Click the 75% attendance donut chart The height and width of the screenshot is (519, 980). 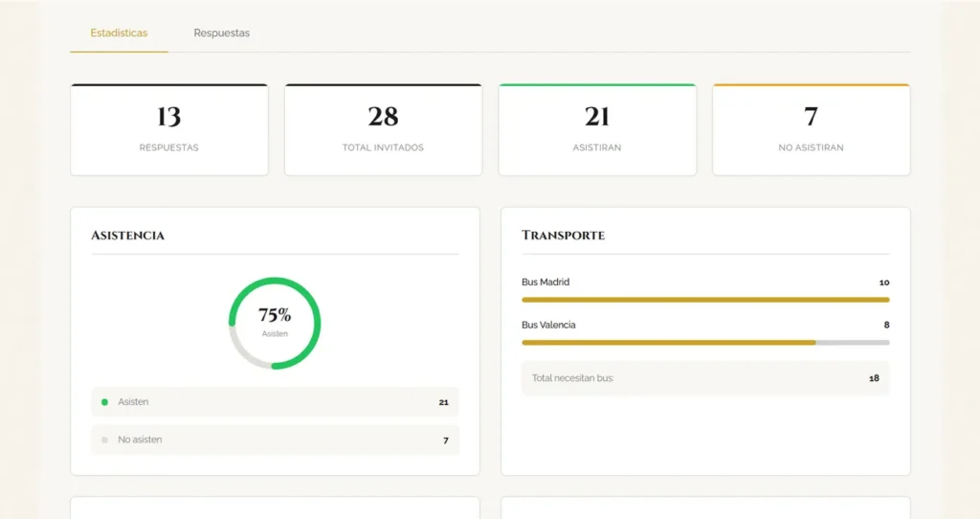click(x=275, y=323)
